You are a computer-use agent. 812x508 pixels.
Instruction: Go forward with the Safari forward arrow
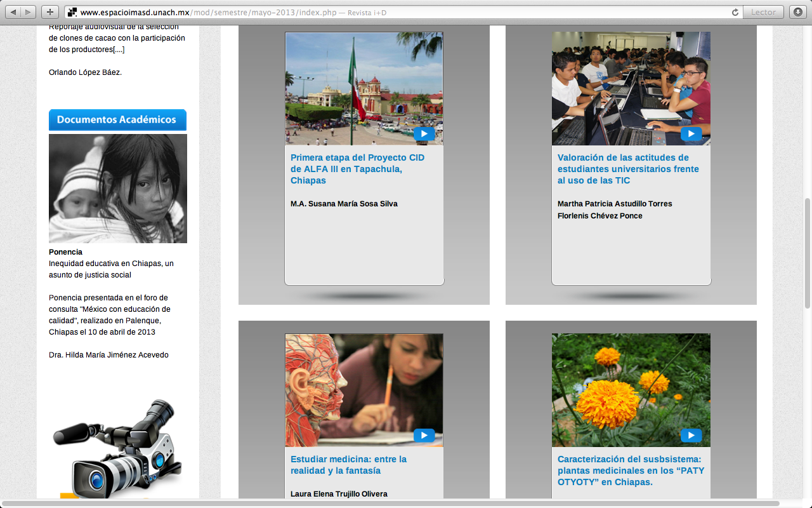tap(29, 12)
